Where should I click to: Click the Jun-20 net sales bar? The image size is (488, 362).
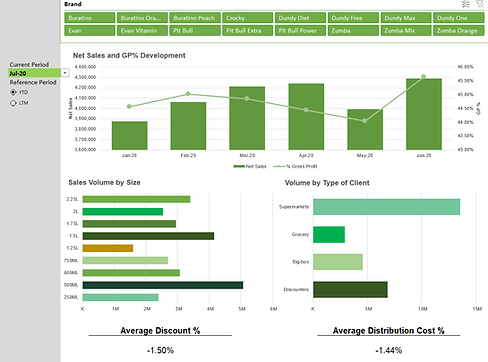click(424, 114)
